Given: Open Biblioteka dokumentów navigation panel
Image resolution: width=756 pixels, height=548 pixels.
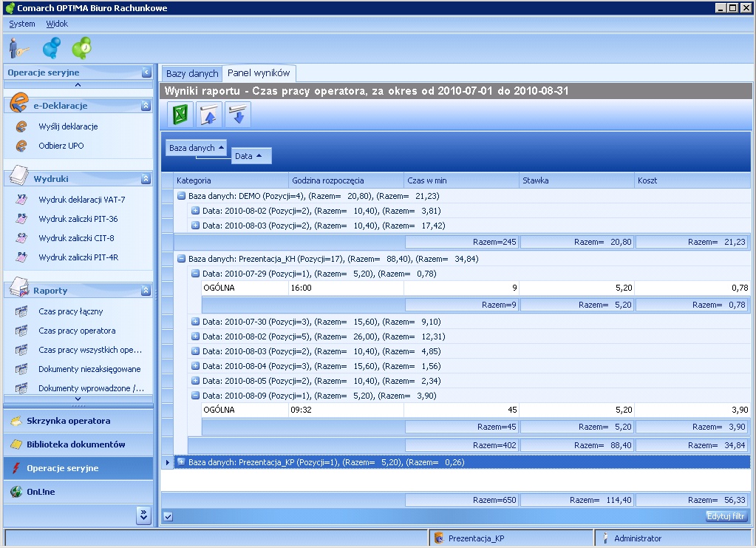Looking at the screenshot, I should coord(78,444).
